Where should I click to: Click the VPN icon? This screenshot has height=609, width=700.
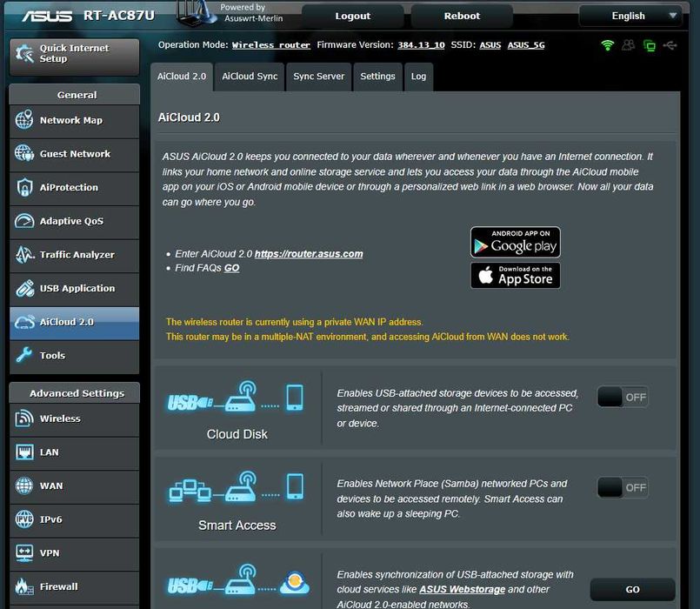click(24, 552)
